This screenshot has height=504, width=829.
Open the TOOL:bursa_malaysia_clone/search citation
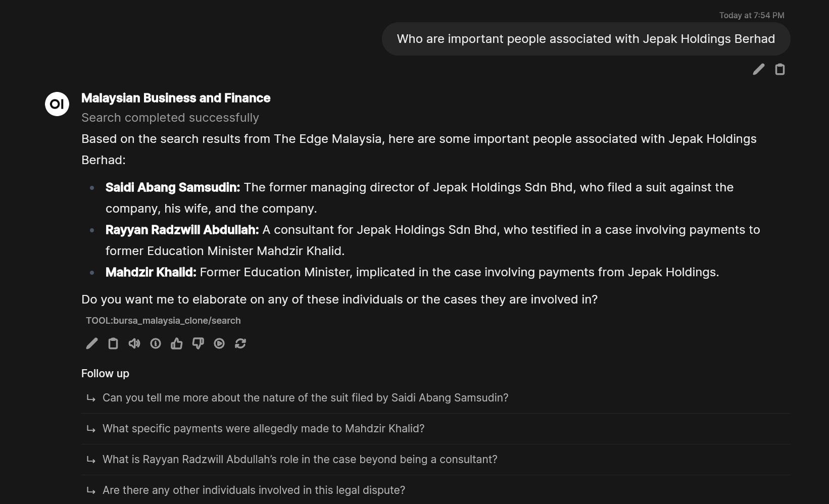click(163, 321)
